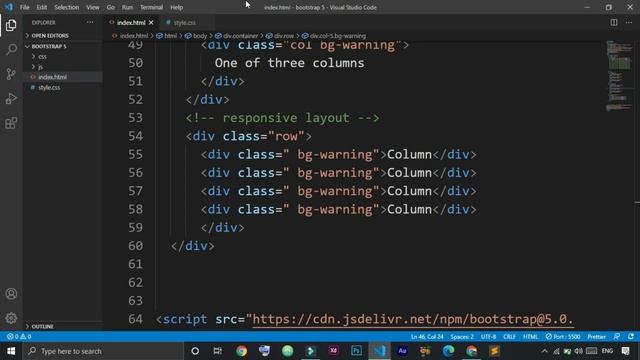The image size is (640, 360).
Task: Show hidden system tray icons
Action: 544,351
